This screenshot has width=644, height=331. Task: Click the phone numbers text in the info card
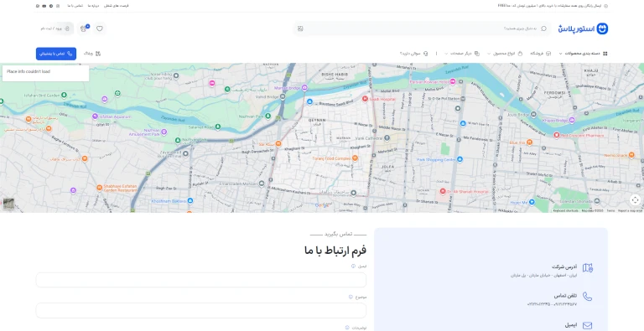(x=552, y=304)
